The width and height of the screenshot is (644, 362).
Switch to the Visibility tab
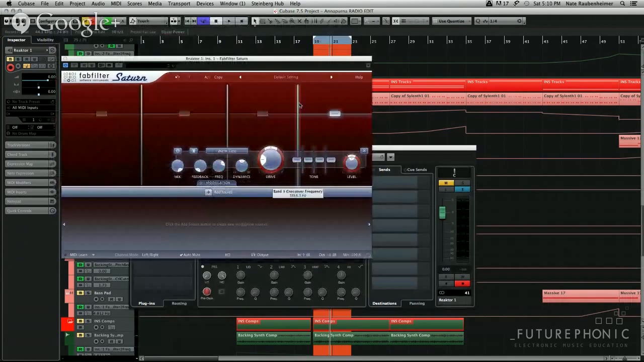pyautogui.click(x=45, y=40)
